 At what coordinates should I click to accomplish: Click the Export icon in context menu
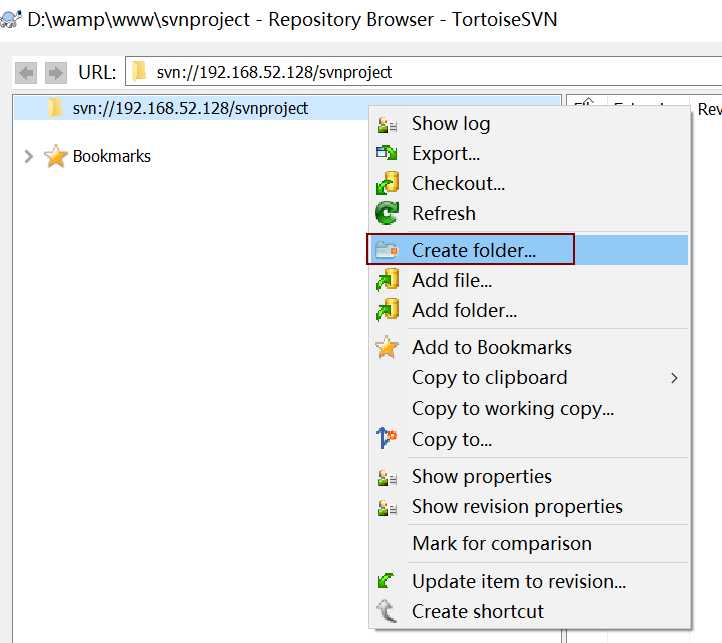(x=387, y=153)
